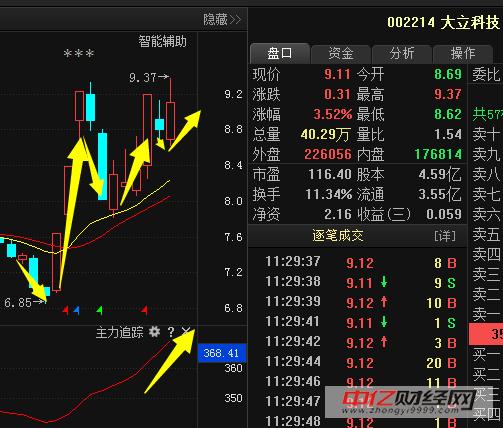503x428 pixels.
Task: Switch to the 分析 tab
Action: coord(402,53)
